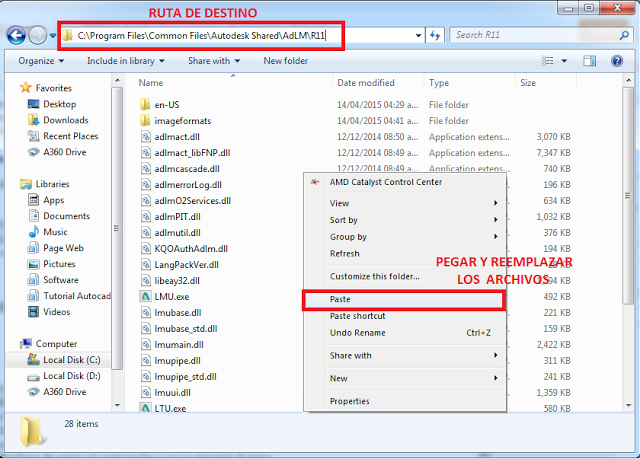This screenshot has height=459, width=640.
Task: Open Include in library dropdown
Action: point(125,61)
